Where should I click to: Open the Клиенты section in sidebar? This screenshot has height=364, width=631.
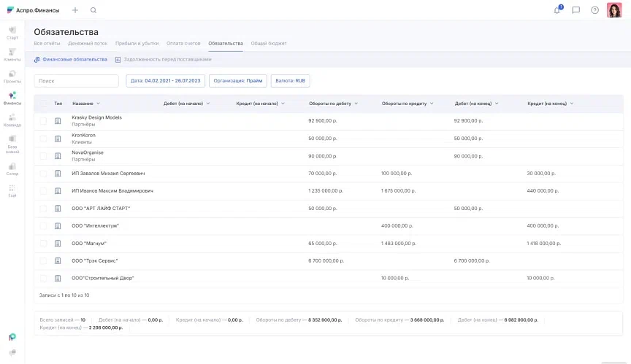12,55
